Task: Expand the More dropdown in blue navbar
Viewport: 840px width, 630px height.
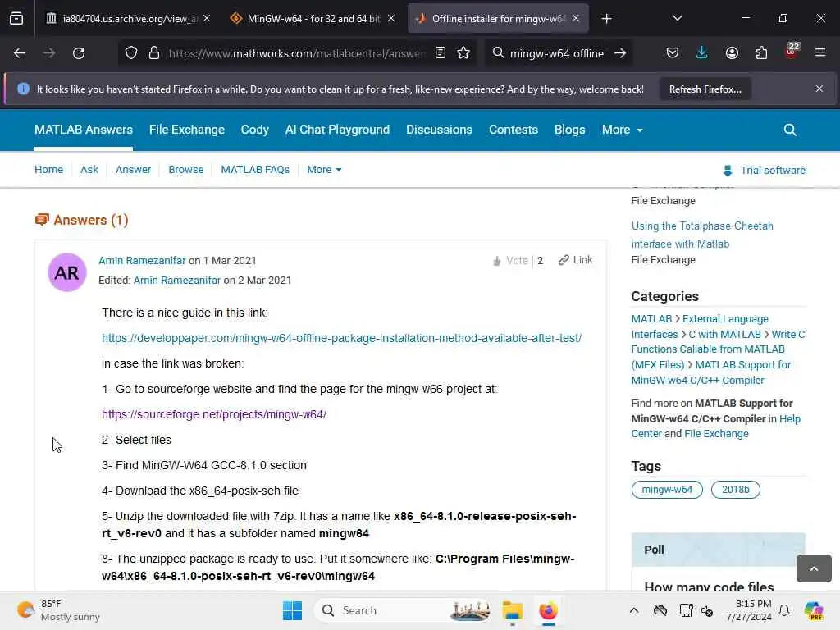Action: 622,130
